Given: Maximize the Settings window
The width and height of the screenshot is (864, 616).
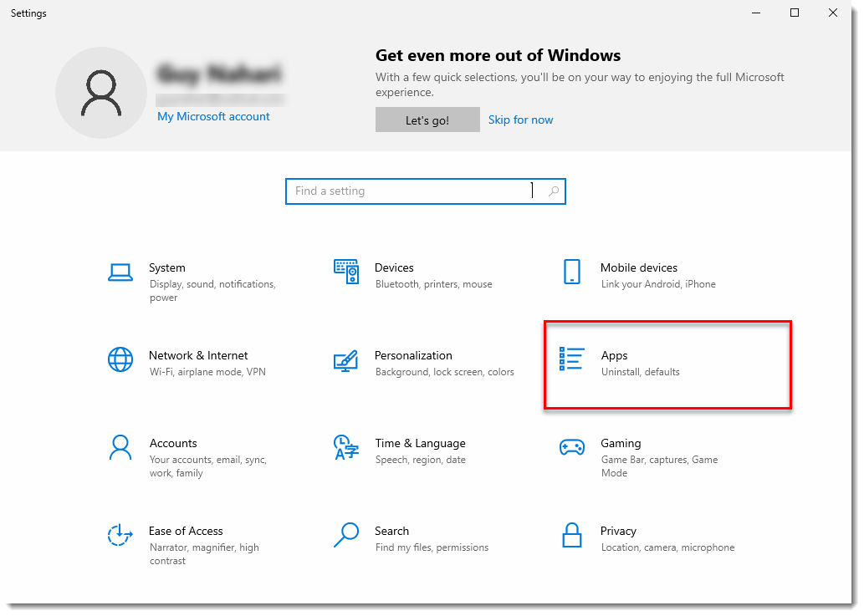Looking at the screenshot, I should pyautogui.click(x=795, y=13).
